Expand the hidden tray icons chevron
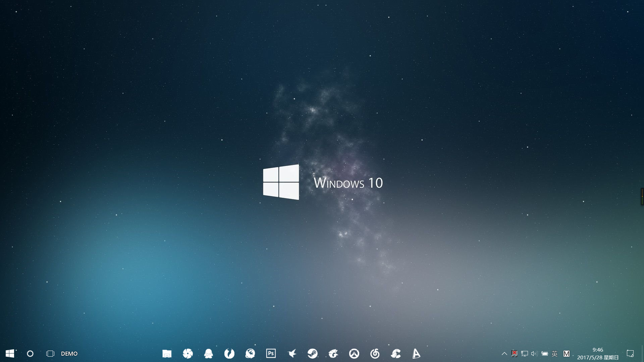The height and width of the screenshot is (362, 644). (504, 353)
